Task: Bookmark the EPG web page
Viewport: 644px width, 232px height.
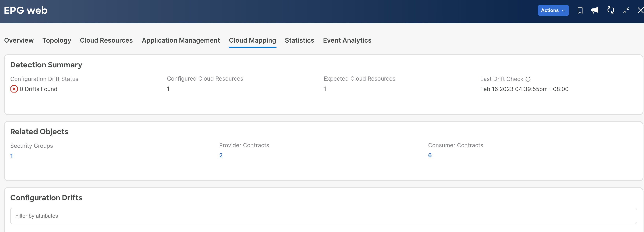Action: coord(580,10)
